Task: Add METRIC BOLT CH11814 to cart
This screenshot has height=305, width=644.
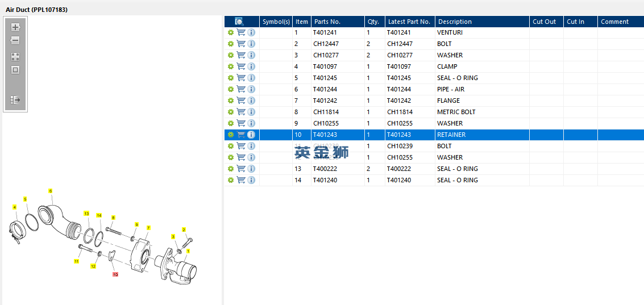Action: click(241, 112)
